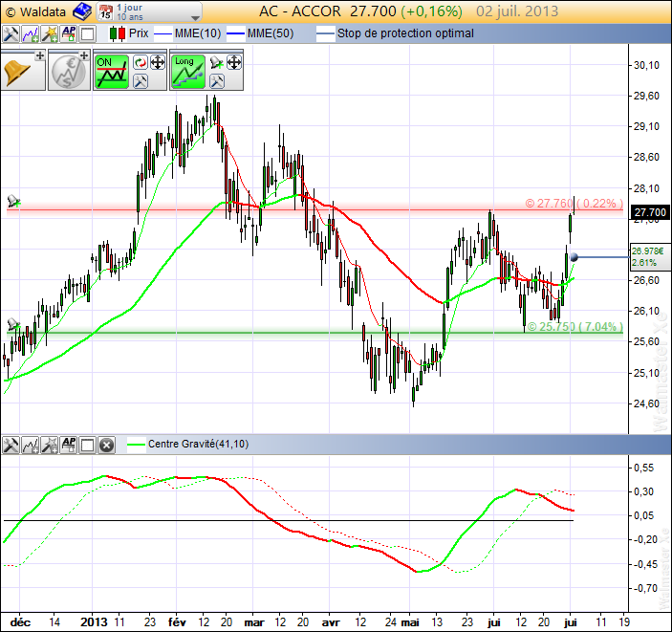The height and width of the screenshot is (632, 672).
Task: Click AP icon in indicator panel
Action: 69,445
